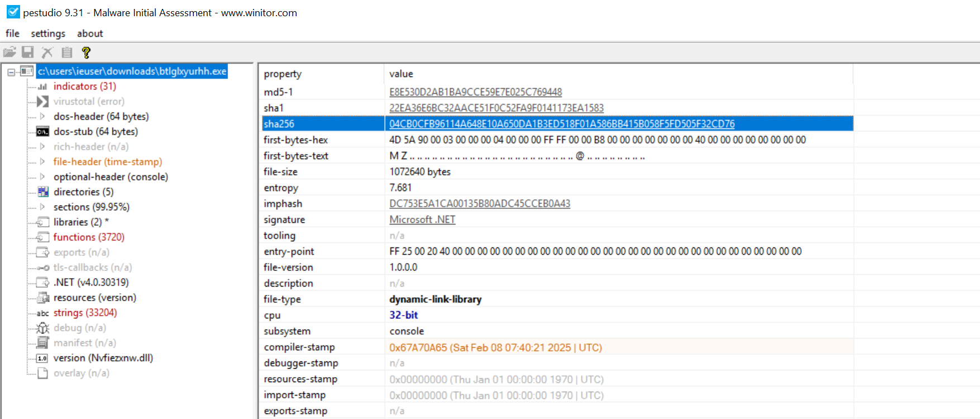Select resources (version) tree item

[95, 297]
